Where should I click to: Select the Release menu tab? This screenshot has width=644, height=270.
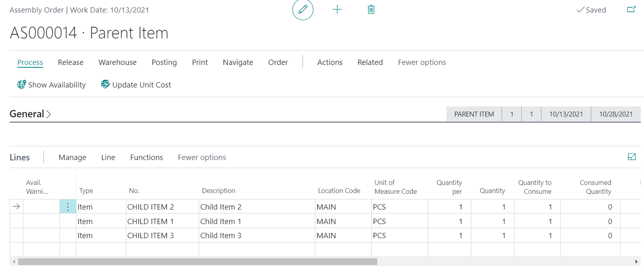point(71,62)
